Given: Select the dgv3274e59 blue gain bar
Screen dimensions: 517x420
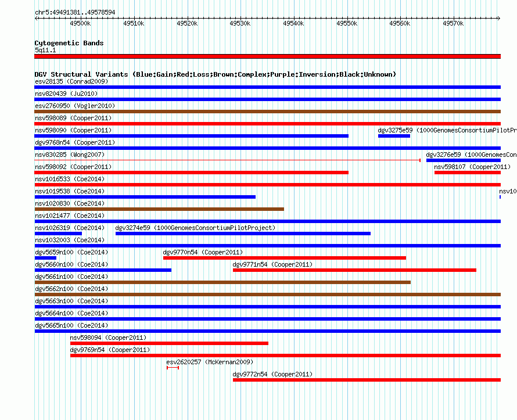Looking at the screenshot, I should [x=243, y=234].
